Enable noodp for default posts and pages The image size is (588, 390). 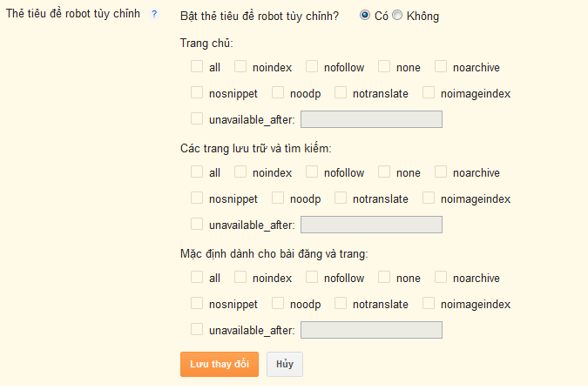tap(278, 303)
